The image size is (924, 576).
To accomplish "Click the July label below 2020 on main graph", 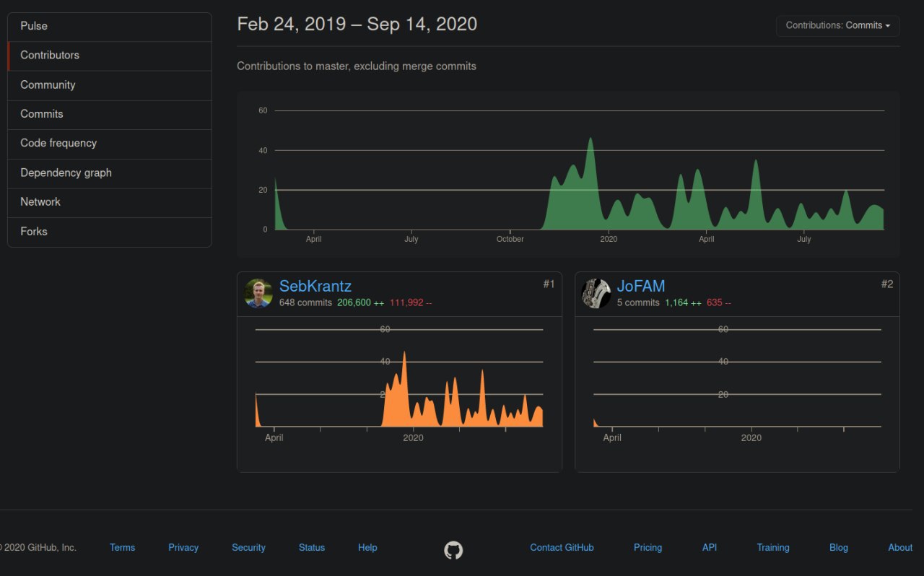I will click(804, 239).
